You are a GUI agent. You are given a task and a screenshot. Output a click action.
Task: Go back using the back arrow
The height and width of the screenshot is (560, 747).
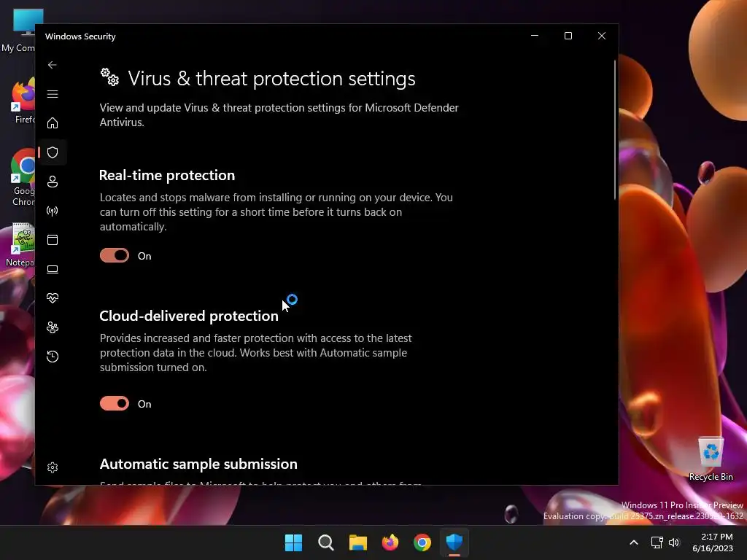click(x=53, y=65)
